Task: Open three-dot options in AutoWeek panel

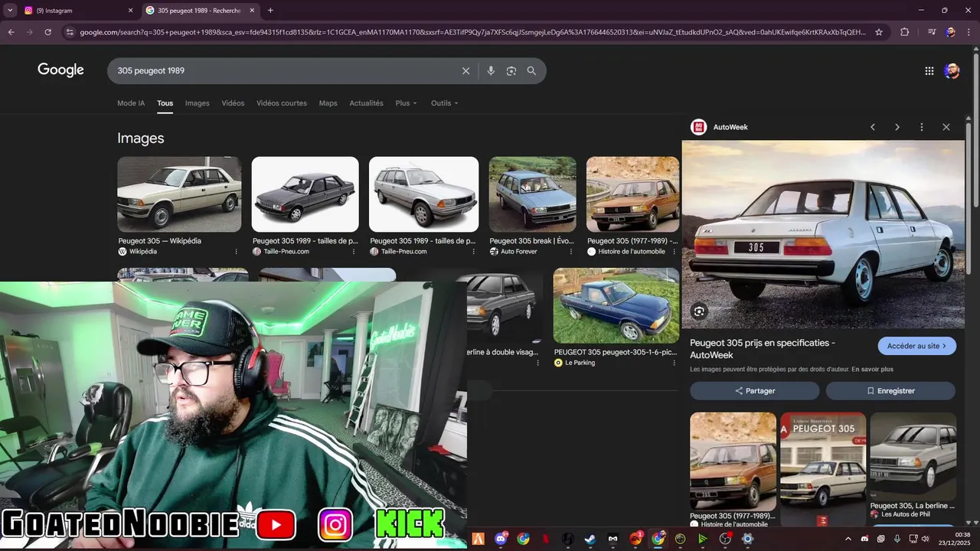Action: [921, 127]
